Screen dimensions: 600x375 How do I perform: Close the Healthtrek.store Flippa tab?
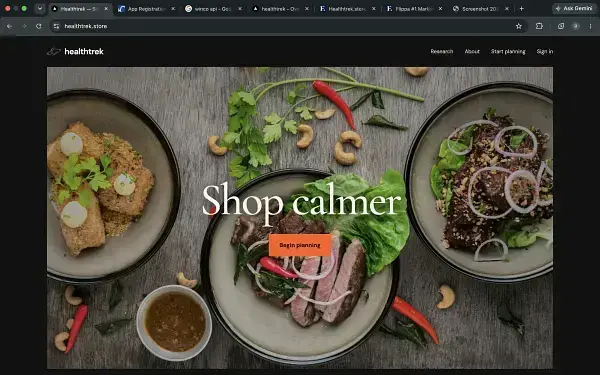(x=373, y=8)
